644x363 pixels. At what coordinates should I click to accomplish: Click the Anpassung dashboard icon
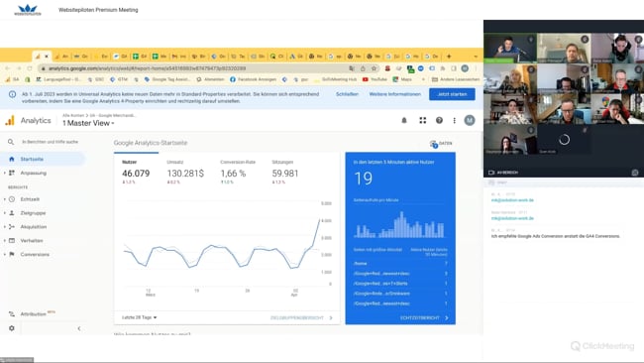point(12,174)
